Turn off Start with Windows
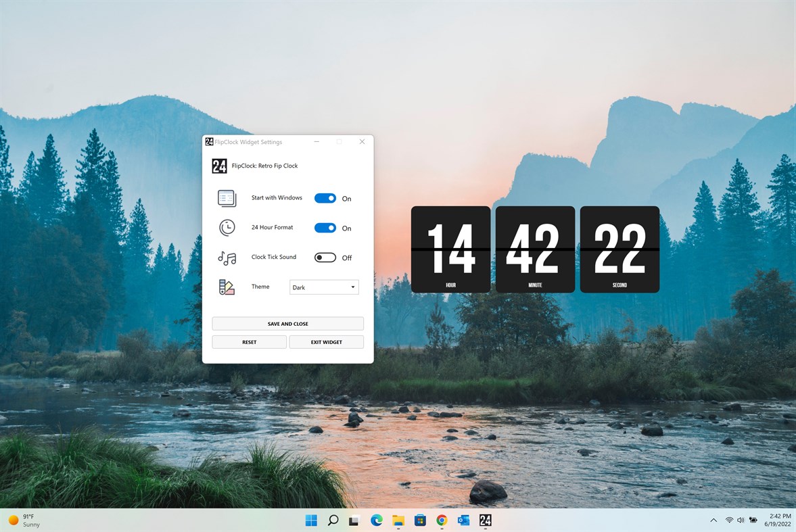Screen dimensions: 796x532 pyautogui.click(x=325, y=197)
